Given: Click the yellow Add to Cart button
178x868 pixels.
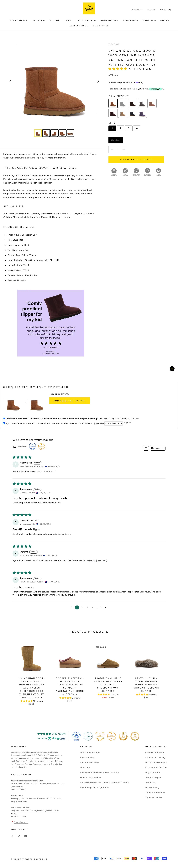Looking at the screenshot, I should click(136, 159).
